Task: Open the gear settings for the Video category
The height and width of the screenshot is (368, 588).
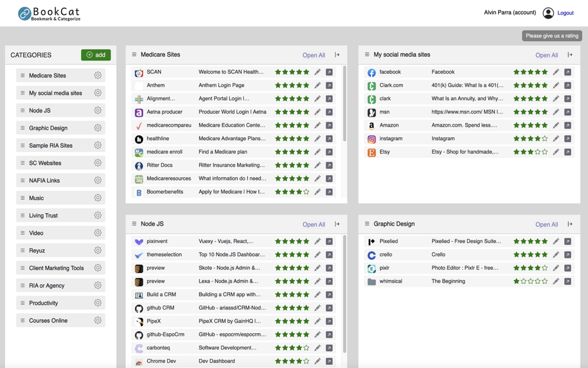Action: [x=98, y=232]
